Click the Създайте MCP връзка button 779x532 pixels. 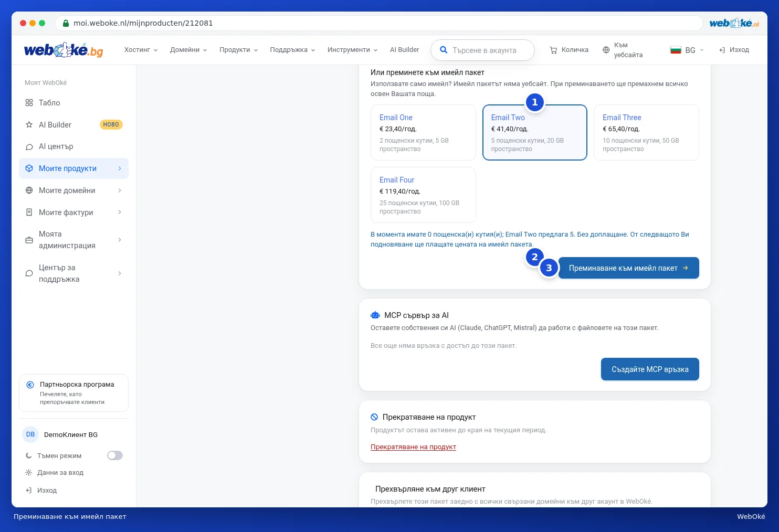point(650,369)
